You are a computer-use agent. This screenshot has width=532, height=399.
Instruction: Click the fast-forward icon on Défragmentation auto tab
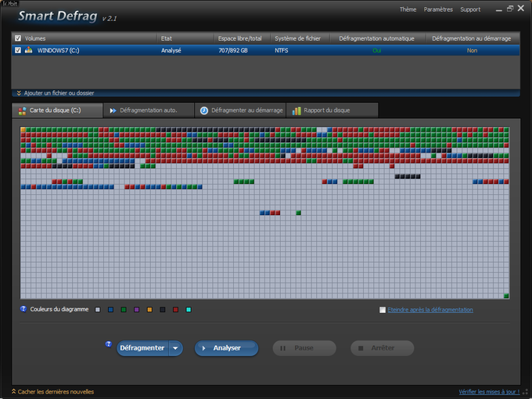[113, 110]
